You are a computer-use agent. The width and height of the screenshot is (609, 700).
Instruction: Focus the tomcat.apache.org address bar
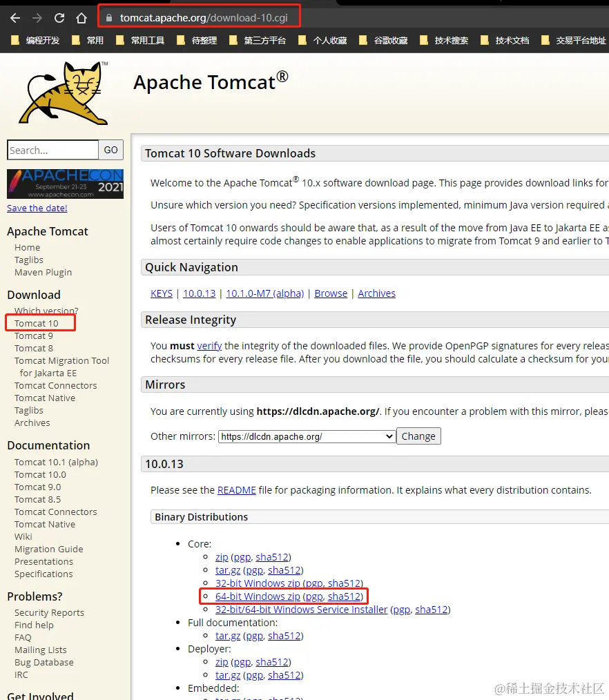click(199, 18)
